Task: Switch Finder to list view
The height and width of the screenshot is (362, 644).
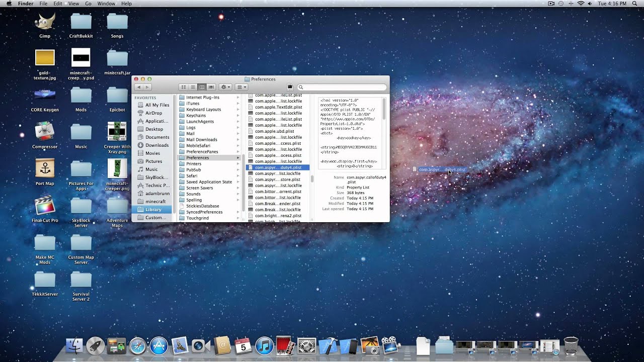Action: point(193,87)
